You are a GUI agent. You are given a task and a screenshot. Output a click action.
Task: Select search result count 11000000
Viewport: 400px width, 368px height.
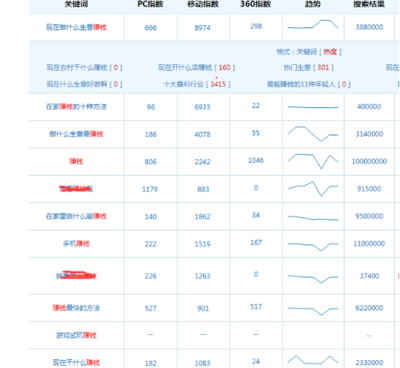[369, 244]
